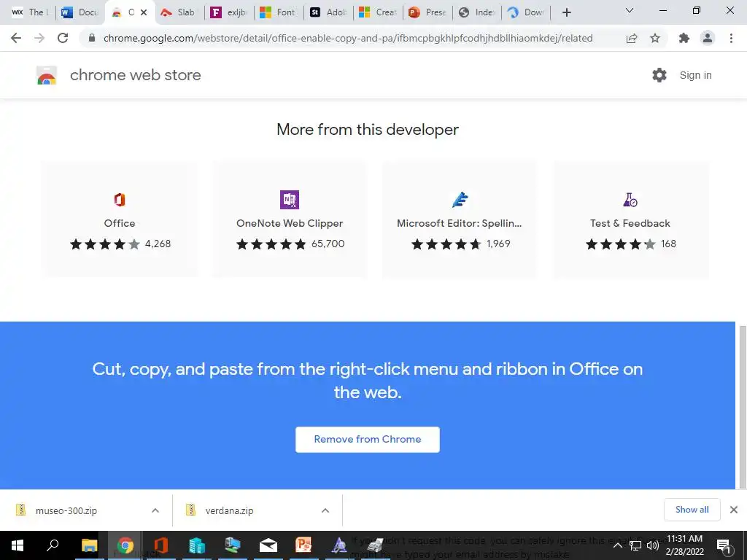Open the Test & Feedback flask icon
747x560 pixels.
630,200
